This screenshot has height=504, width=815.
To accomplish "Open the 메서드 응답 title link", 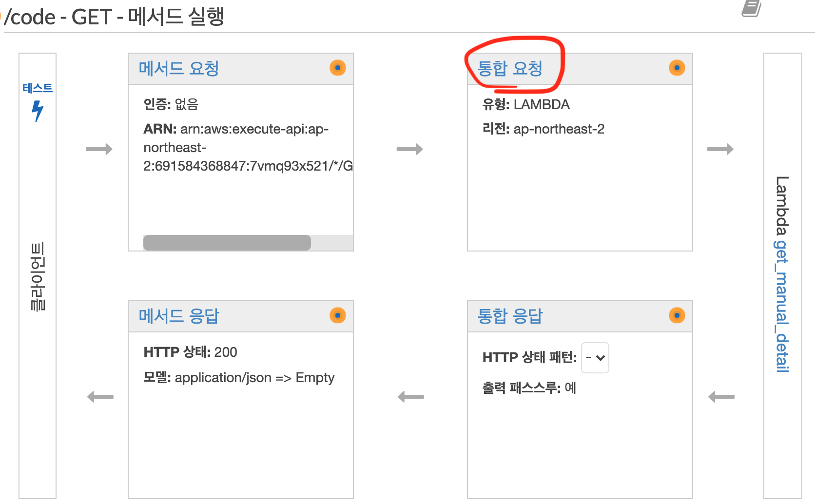I will (178, 316).
